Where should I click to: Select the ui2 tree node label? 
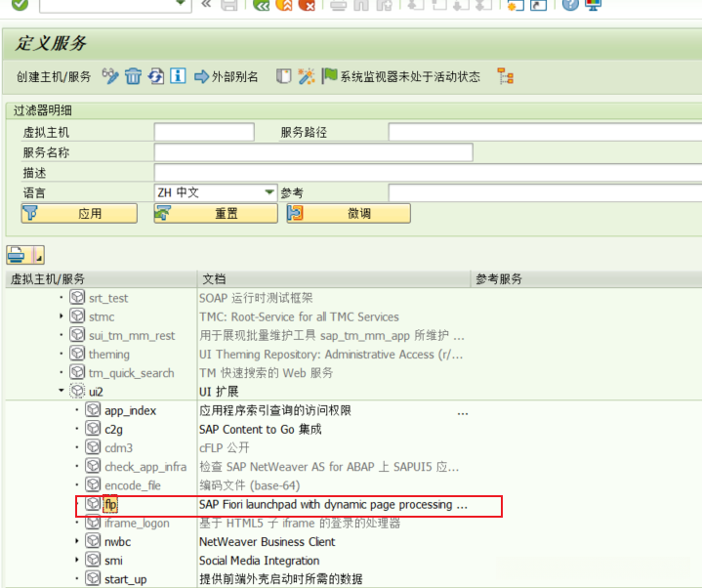tap(96, 392)
